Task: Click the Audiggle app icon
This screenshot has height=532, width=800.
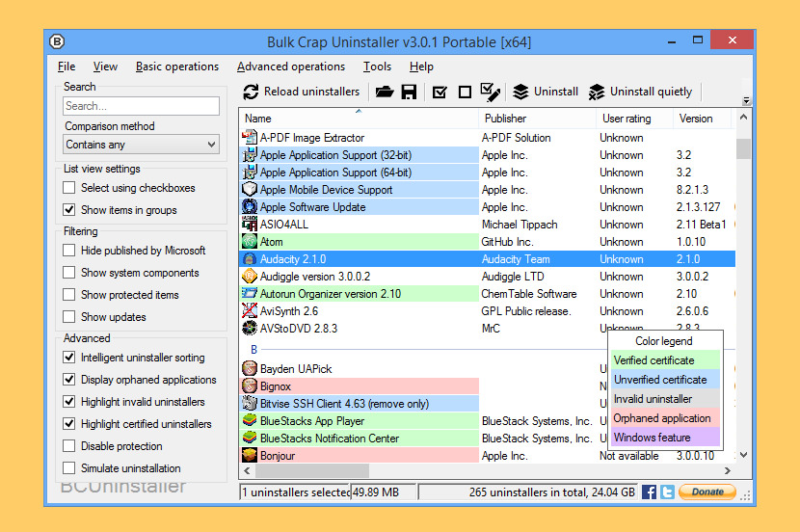Action: 250,276
